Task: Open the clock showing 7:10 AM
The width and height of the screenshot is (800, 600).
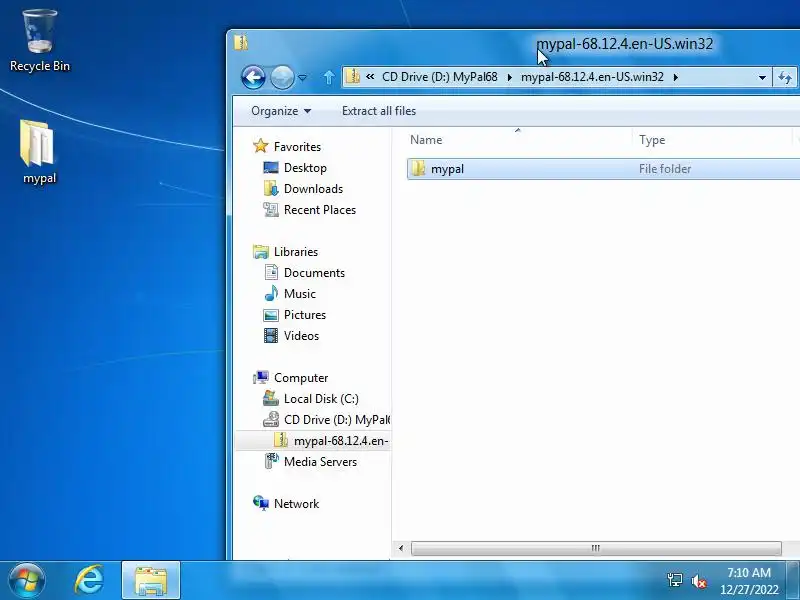Action: tap(749, 581)
